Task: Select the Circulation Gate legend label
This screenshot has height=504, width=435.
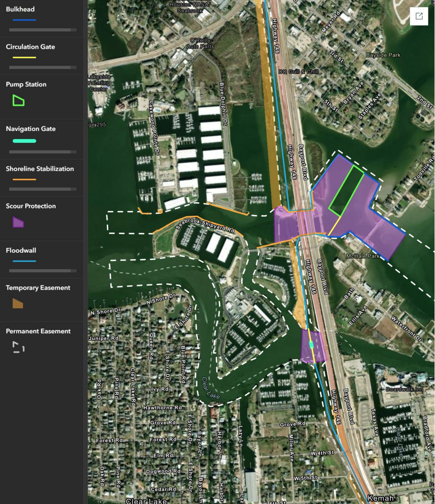Action: (30, 47)
